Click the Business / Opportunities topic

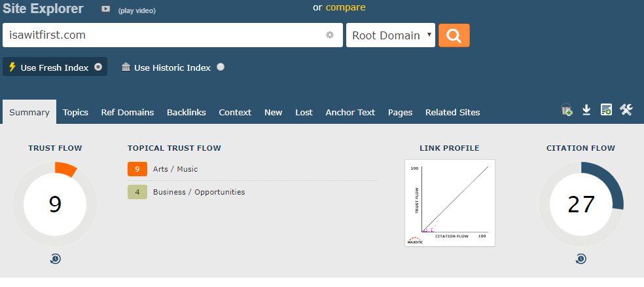tap(199, 192)
